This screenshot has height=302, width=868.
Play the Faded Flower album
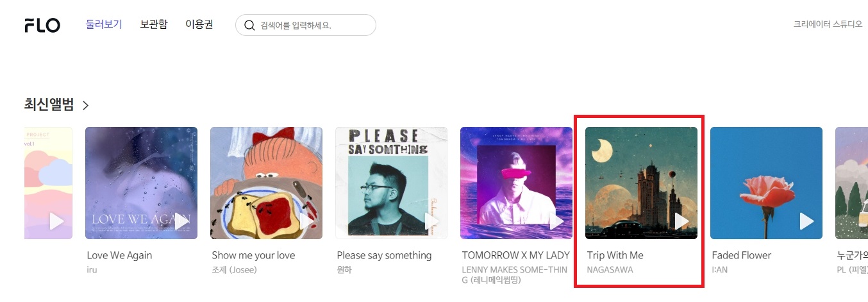coord(806,221)
